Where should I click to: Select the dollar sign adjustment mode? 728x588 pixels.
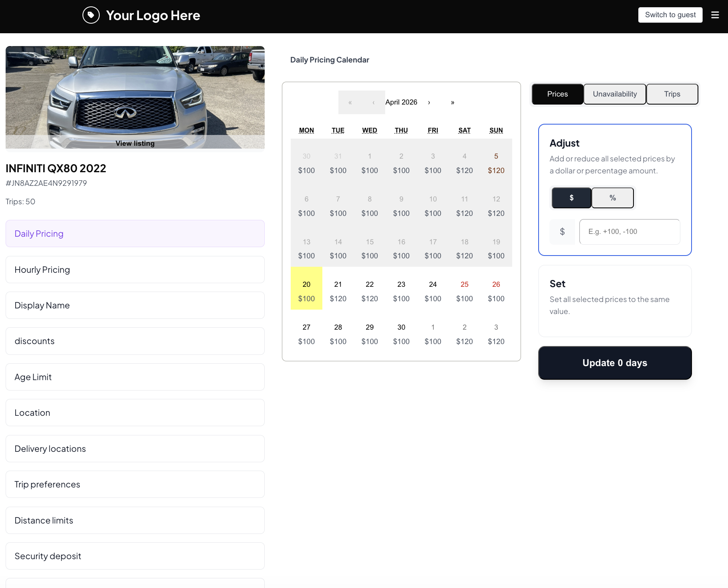tap(571, 197)
